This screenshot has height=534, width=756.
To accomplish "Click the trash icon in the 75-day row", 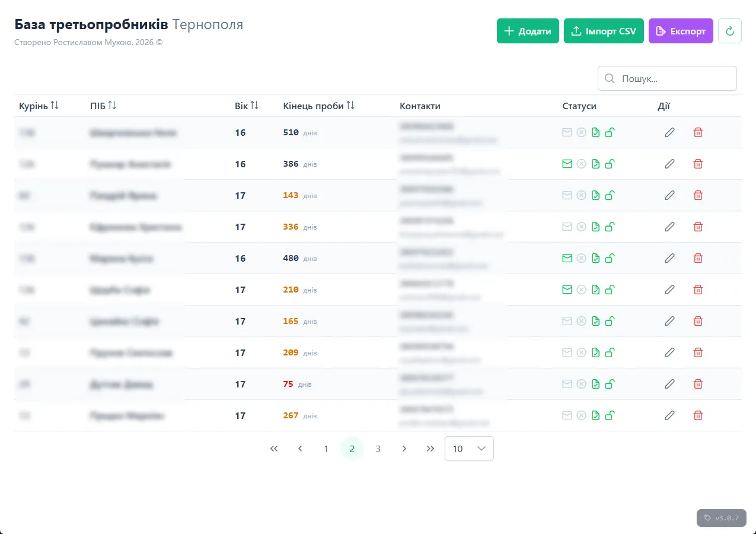I will click(x=698, y=384).
